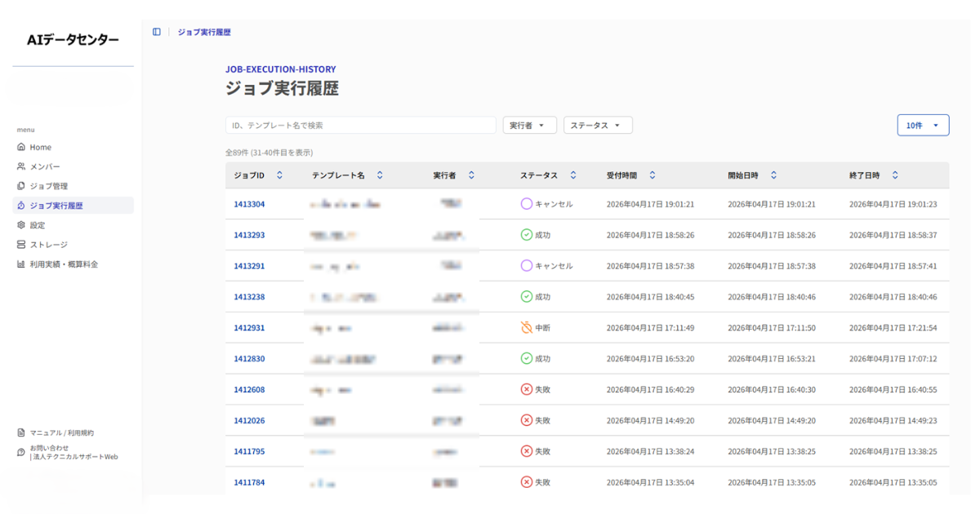980x514 pixels.
Task: Open job 1413304 details
Action: [x=249, y=204]
